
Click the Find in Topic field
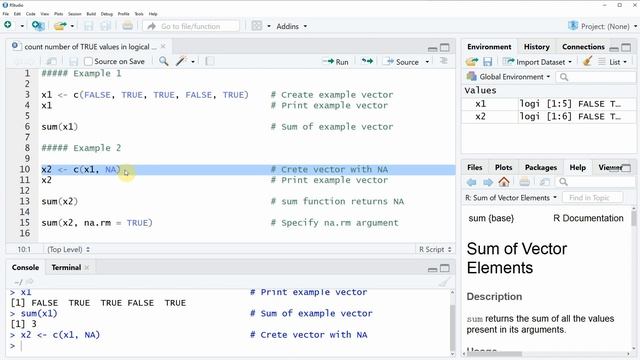pyautogui.click(x=592, y=198)
